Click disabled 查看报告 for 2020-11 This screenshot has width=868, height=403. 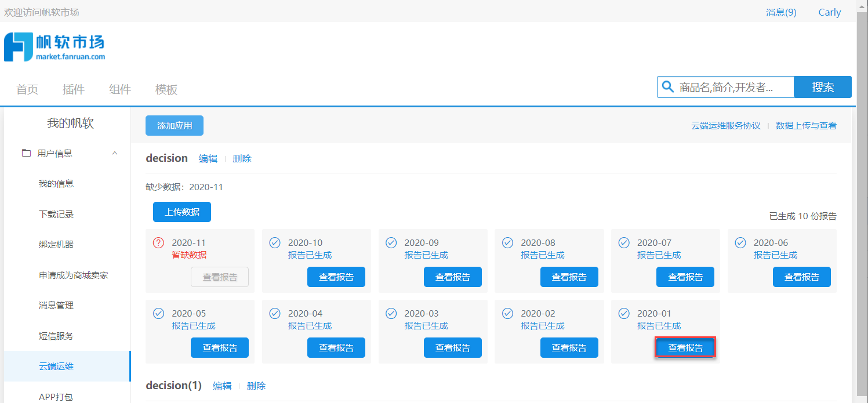220,277
